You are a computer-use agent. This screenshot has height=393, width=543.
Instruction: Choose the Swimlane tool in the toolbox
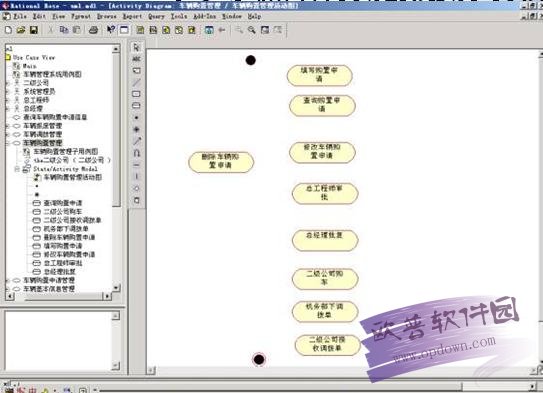(x=136, y=200)
